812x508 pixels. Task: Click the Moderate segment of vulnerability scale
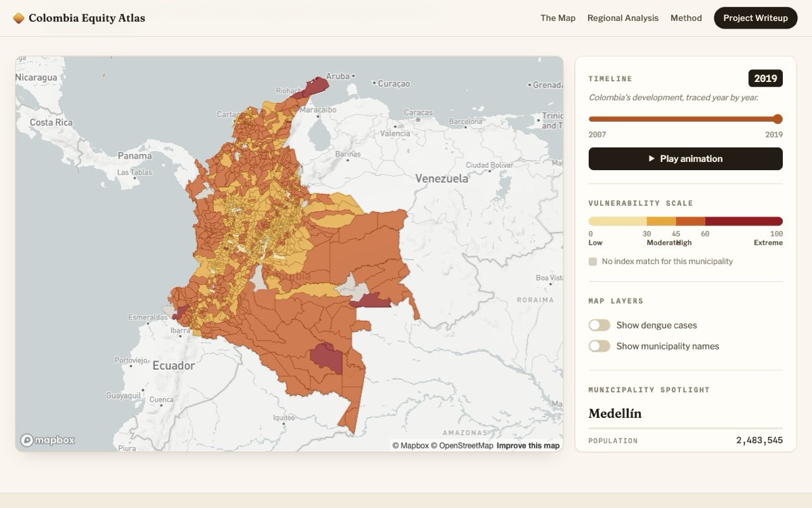click(661, 221)
